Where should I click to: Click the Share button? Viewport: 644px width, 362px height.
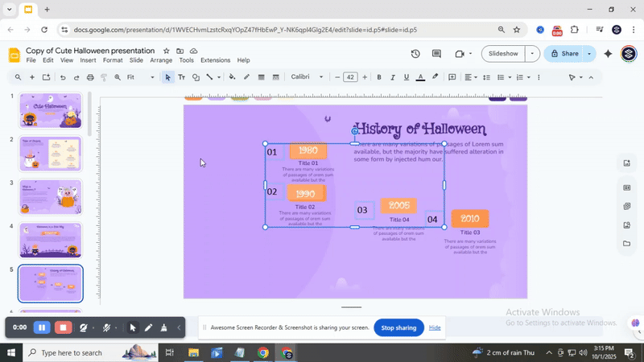pos(563,54)
